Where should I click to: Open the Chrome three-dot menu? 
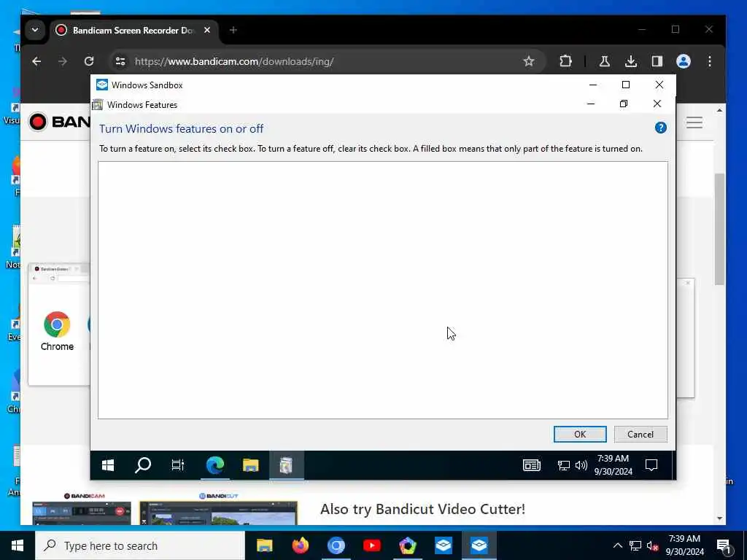(x=709, y=61)
